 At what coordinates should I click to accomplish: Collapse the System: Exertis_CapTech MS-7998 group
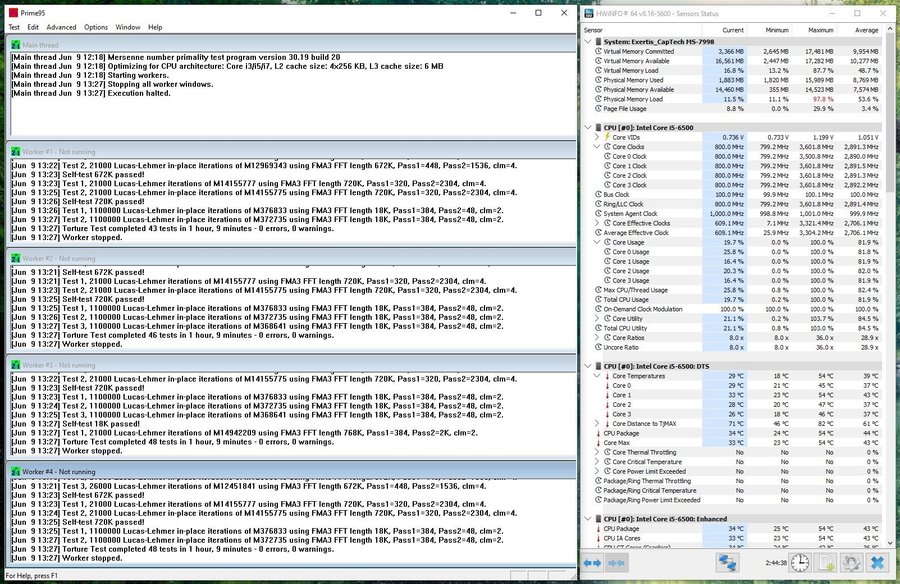tap(588, 42)
